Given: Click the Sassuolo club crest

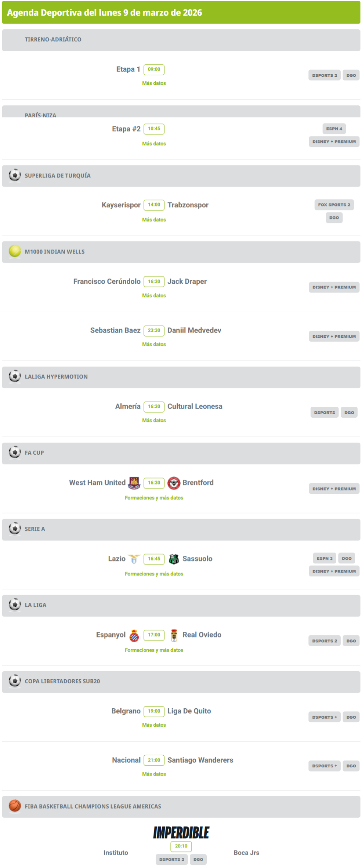Looking at the screenshot, I should click(174, 559).
